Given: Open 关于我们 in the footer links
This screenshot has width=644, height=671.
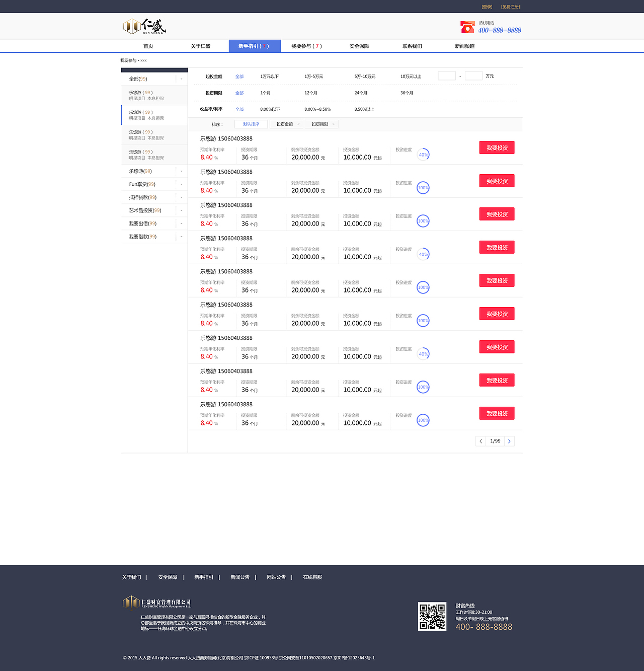Looking at the screenshot, I should coord(131,577).
